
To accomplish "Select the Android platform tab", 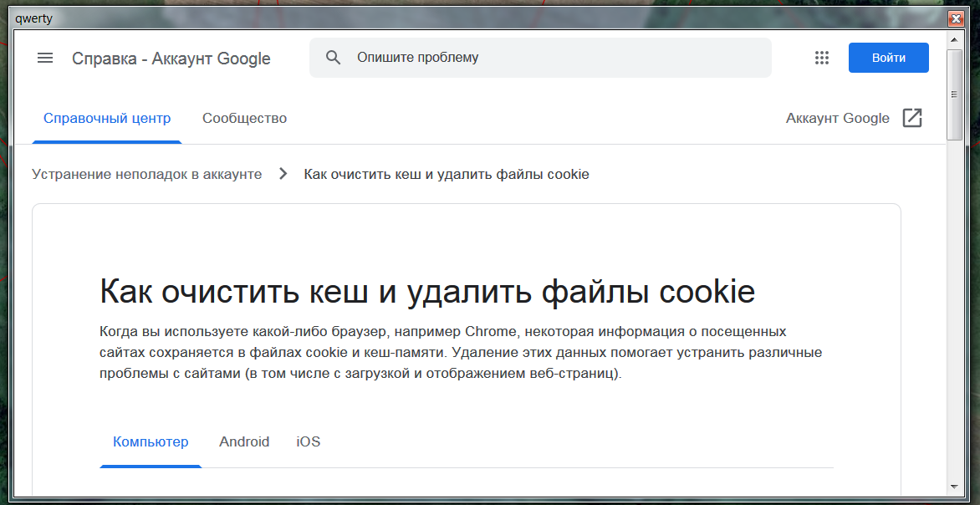I will (x=244, y=441).
